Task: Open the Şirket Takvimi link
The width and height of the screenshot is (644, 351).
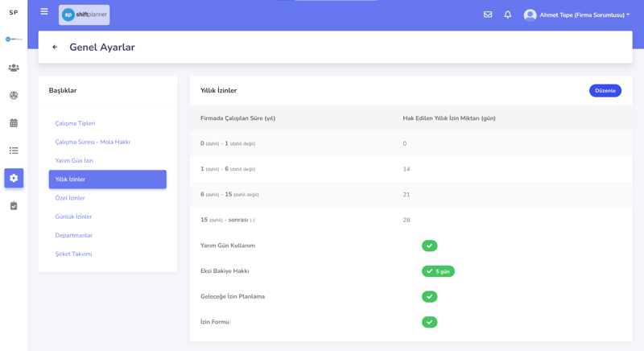Action: click(x=73, y=254)
